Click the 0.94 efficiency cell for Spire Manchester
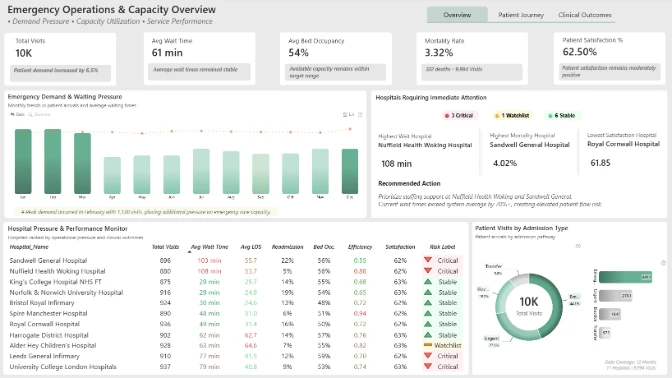The image size is (672, 378). pyautogui.click(x=360, y=313)
